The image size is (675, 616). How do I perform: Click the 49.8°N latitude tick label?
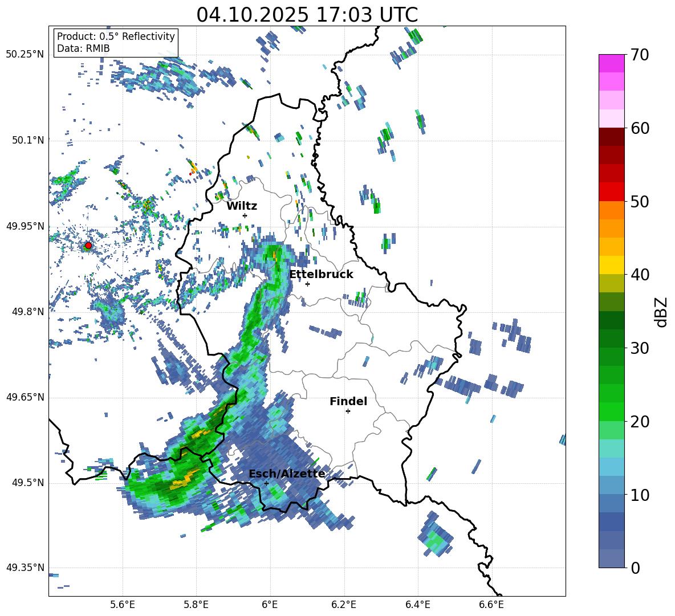click(27, 312)
